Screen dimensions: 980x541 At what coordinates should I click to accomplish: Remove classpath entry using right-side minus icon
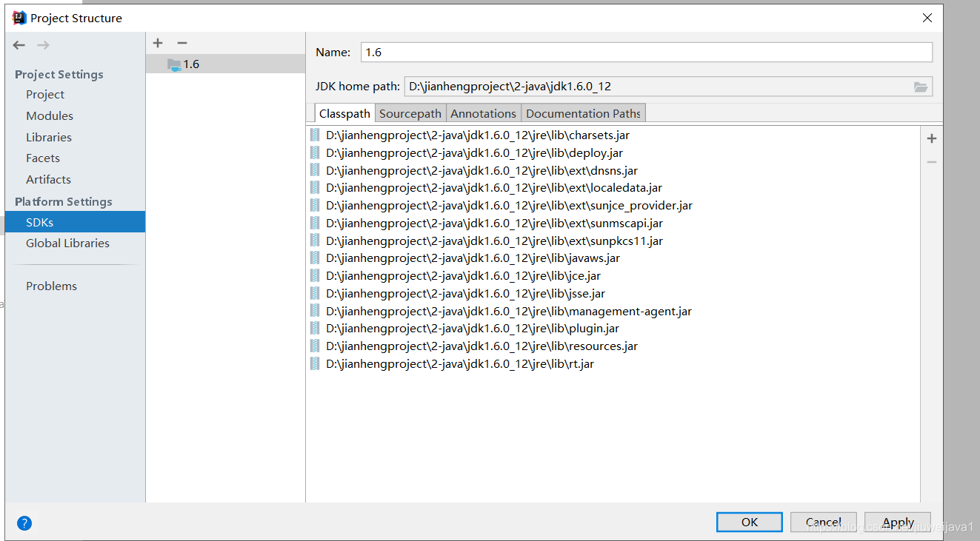pyautogui.click(x=932, y=162)
